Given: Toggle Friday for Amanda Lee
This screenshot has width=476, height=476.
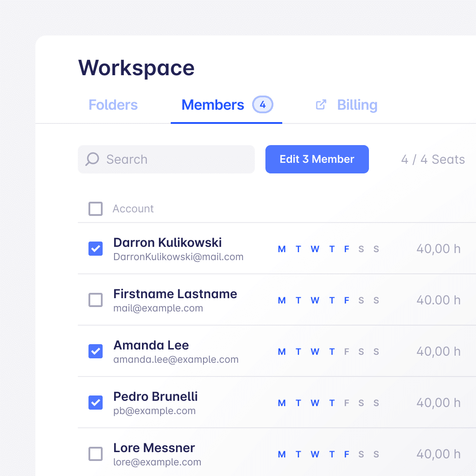Looking at the screenshot, I should [346, 352].
